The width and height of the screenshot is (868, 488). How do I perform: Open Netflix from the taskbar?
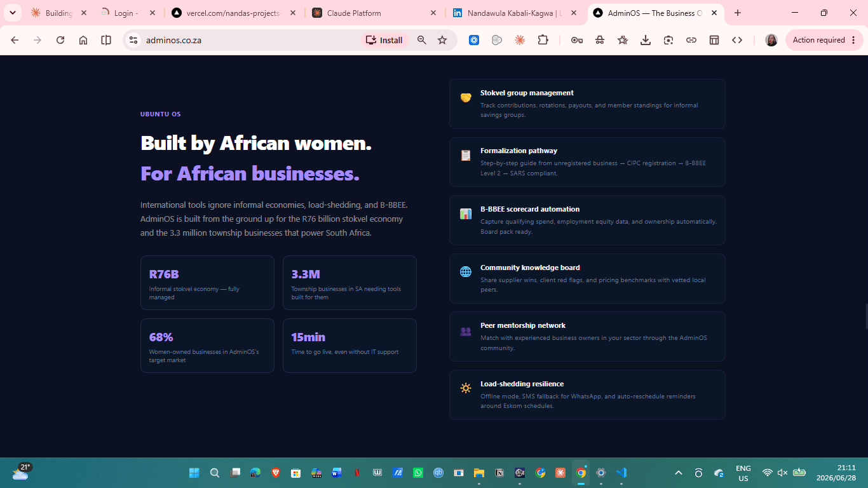(356, 473)
